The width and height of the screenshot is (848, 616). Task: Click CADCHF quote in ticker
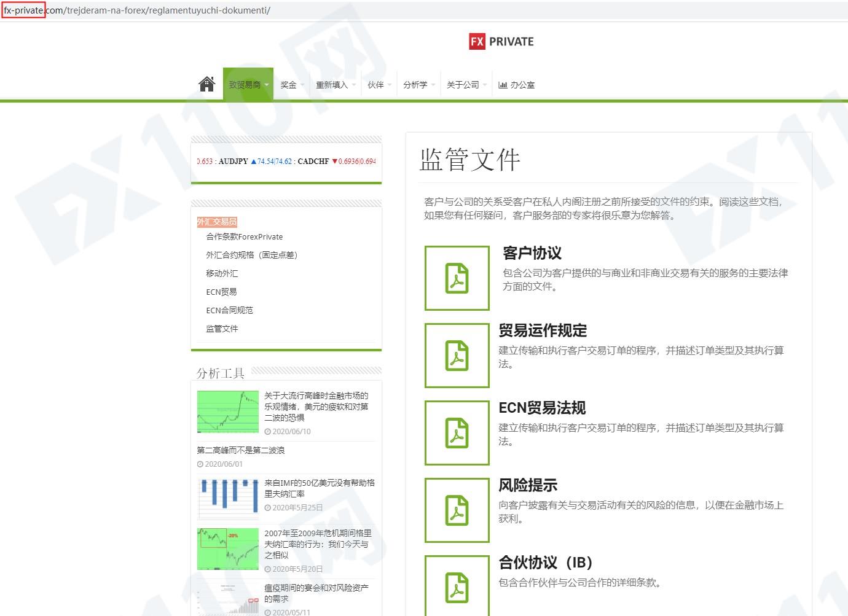tap(337, 162)
